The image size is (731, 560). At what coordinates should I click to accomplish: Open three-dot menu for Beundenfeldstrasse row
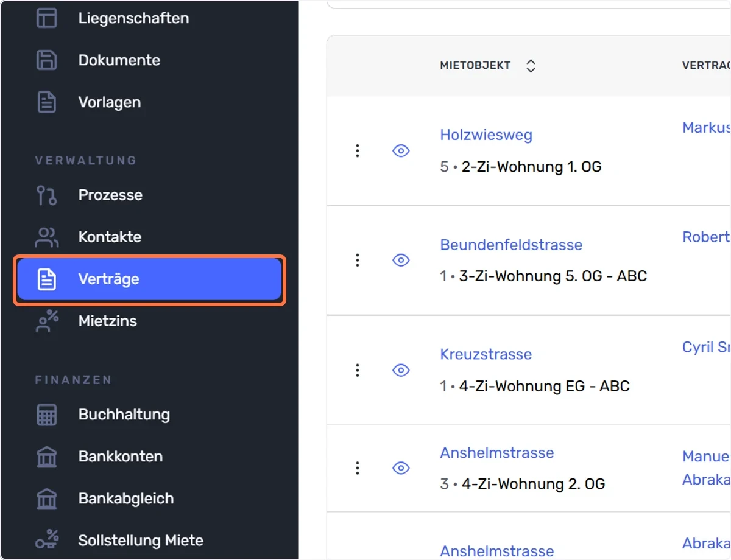358,261
